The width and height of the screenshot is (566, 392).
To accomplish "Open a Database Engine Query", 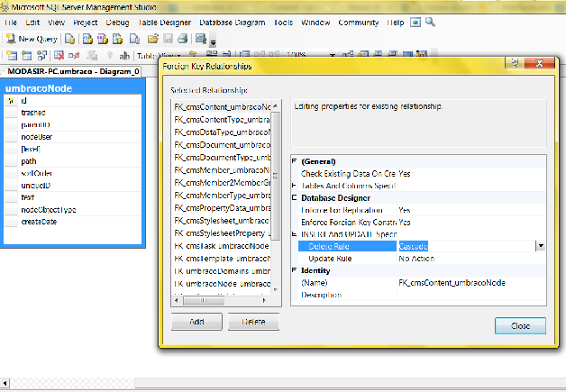I will (x=69, y=39).
